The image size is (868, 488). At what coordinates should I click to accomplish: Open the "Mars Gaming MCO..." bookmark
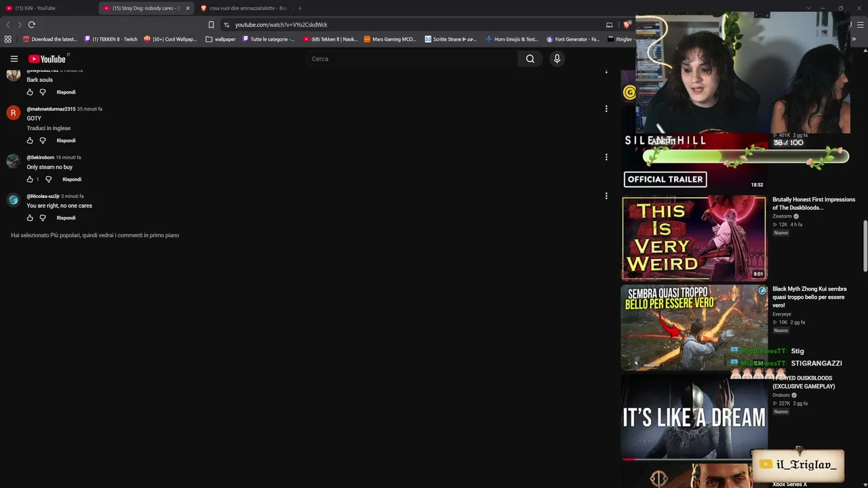(390, 39)
